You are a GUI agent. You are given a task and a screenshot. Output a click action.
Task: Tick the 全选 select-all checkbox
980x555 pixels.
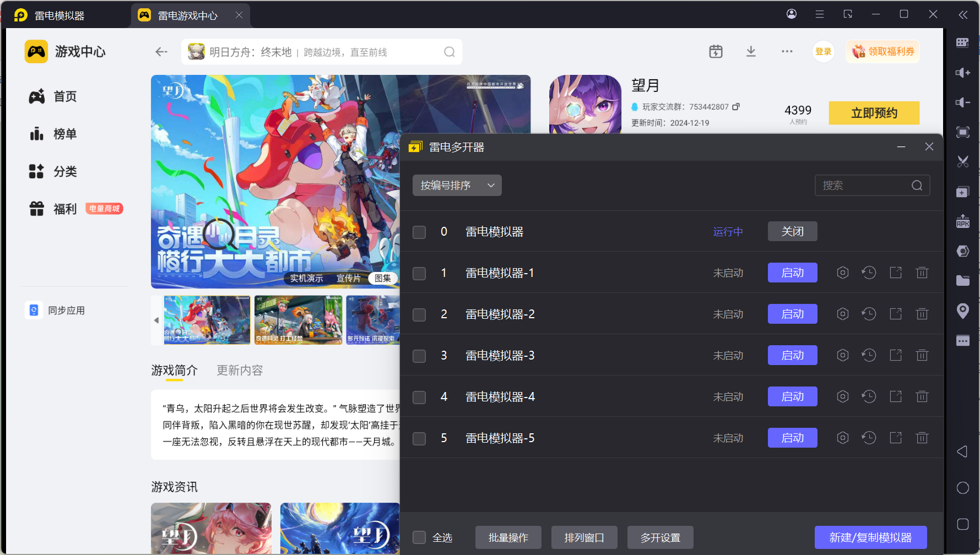[419, 537]
